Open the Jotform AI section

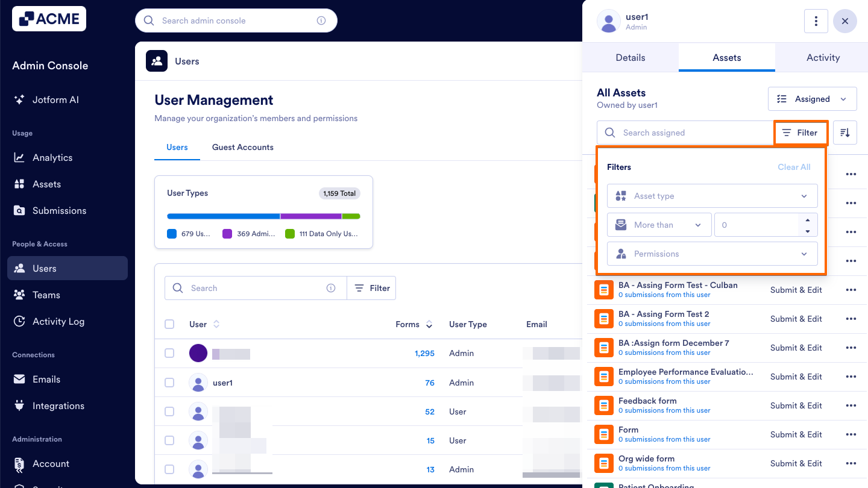point(19,99)
